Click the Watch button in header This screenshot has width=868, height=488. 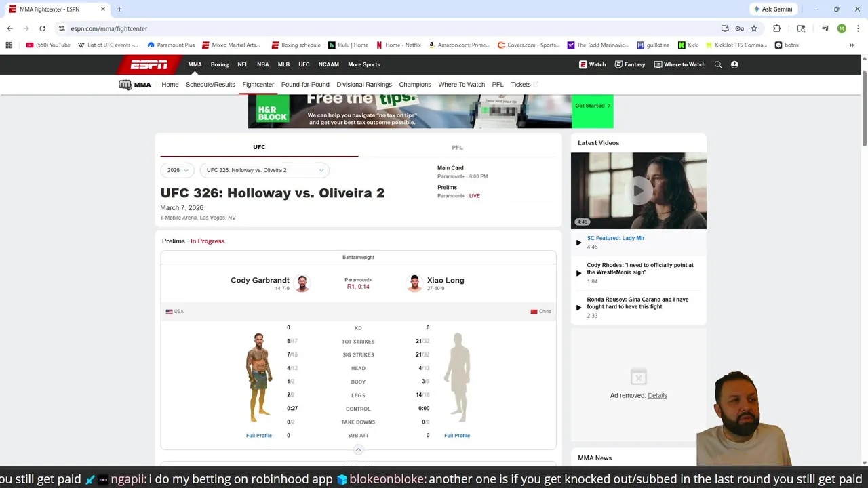coord(592,64)
